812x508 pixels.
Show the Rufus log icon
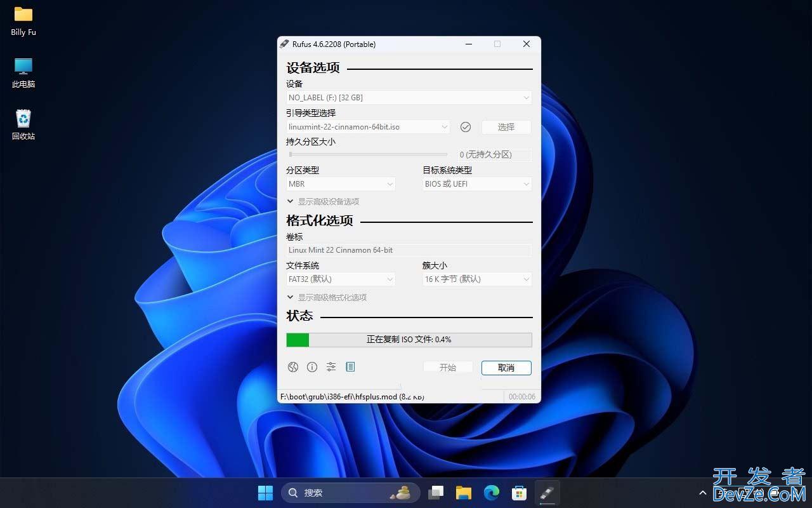pyautogui.click(x=350, y=367)
